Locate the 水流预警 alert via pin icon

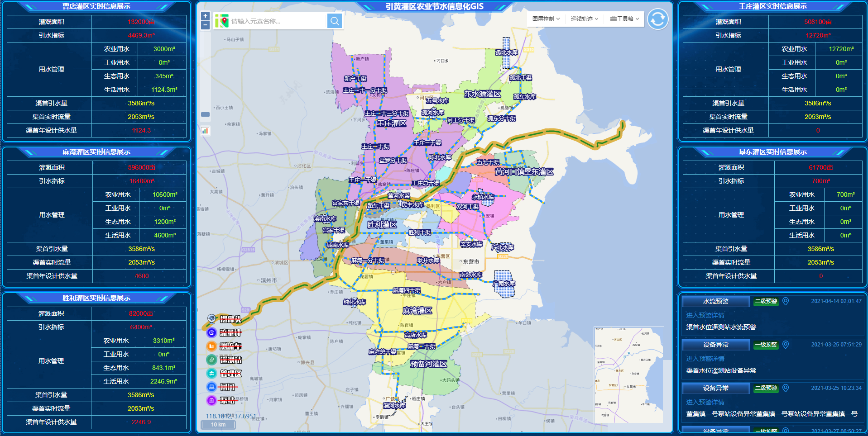click(x=786, y=301)
